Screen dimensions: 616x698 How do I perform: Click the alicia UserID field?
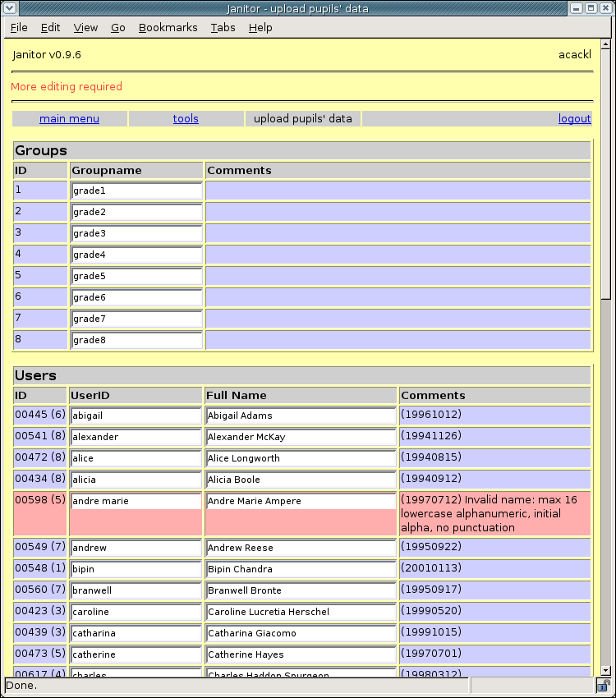136,480
